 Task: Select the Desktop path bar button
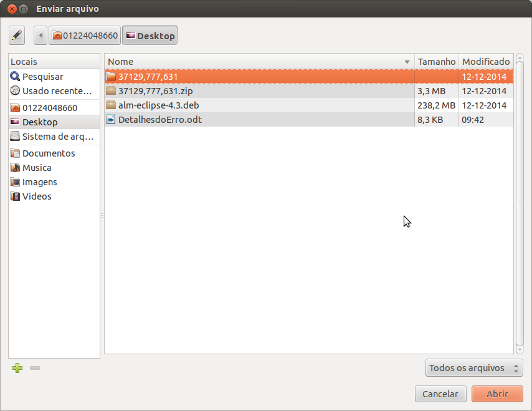[x=150, y=36]
